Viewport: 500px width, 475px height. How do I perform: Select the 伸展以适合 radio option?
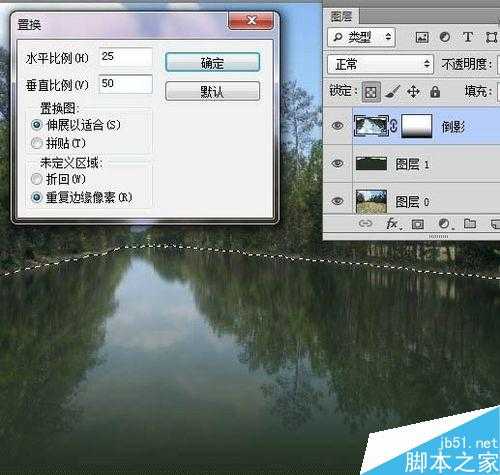tap(36, 125)
